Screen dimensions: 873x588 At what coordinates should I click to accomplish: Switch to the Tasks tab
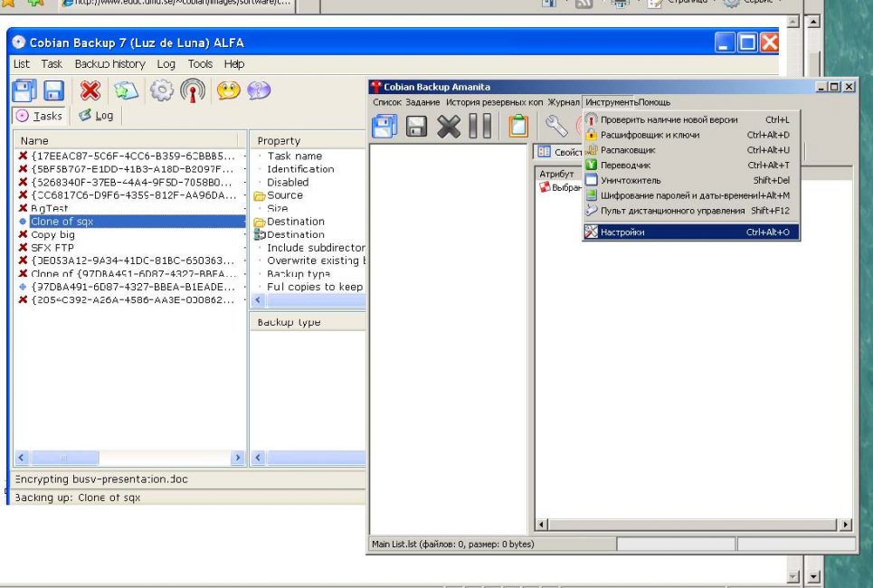[40, 116]
